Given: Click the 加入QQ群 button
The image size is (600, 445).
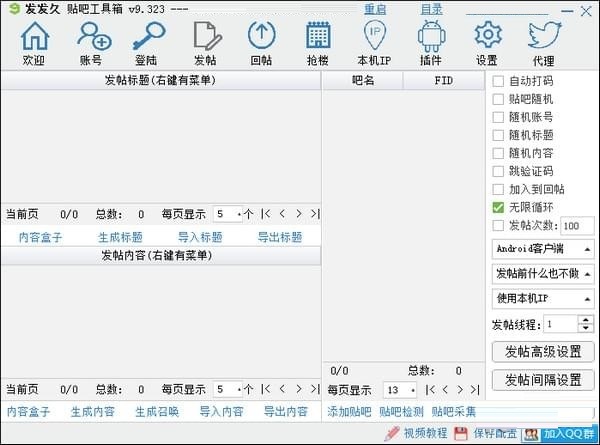Looking at the screenshot, I should point(560,434).
